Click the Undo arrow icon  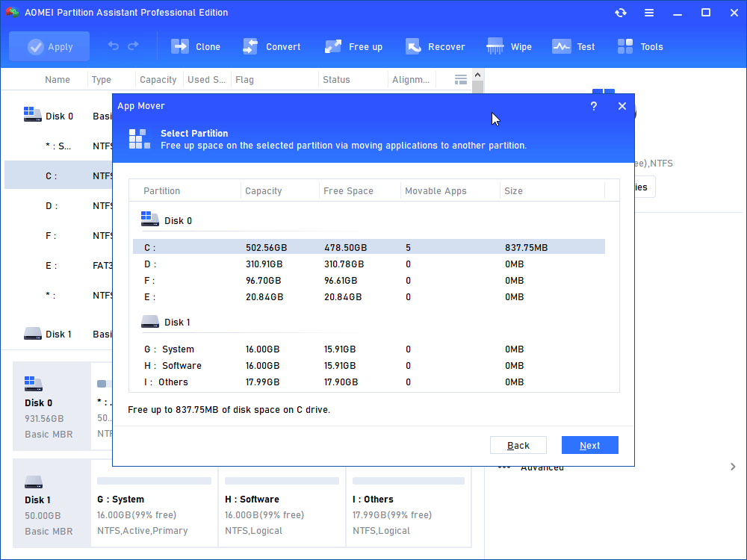tap(114, 46)
